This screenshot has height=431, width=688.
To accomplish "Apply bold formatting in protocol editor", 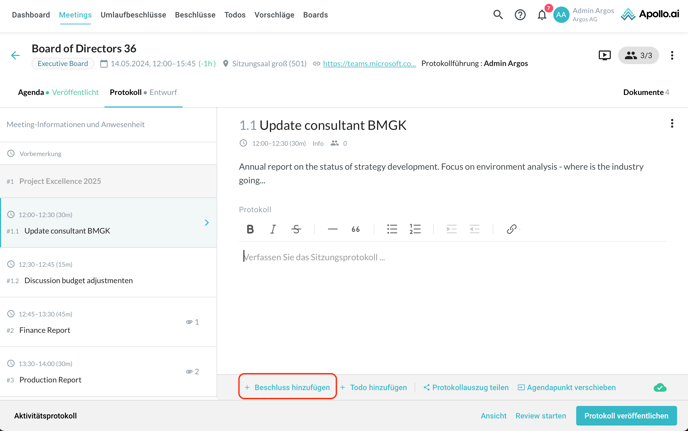I will pos(250,229).
